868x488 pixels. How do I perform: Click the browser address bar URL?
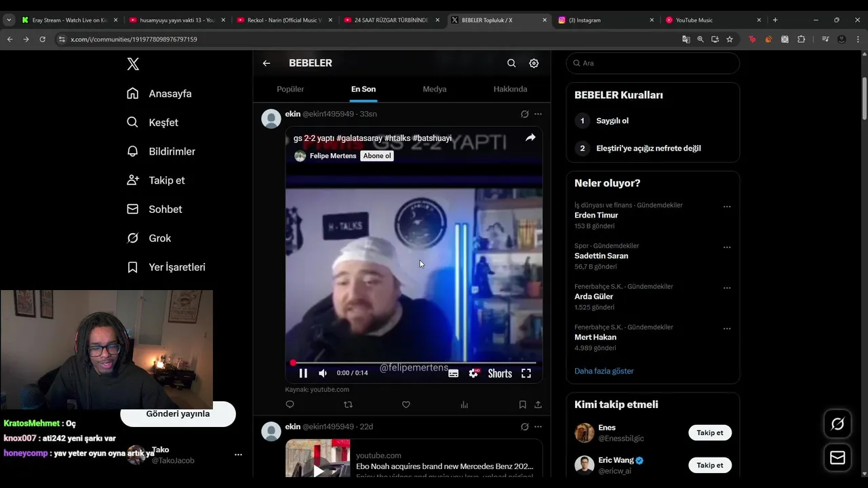point(134,39)
